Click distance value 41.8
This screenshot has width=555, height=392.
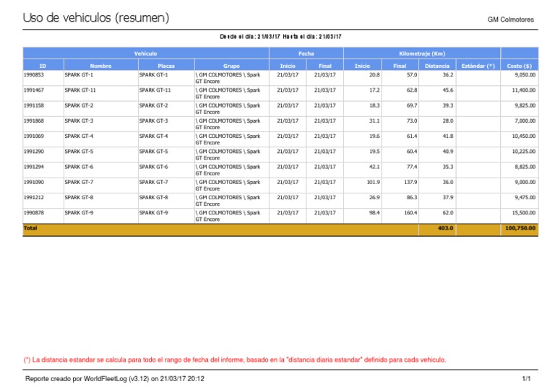[448, 136]
